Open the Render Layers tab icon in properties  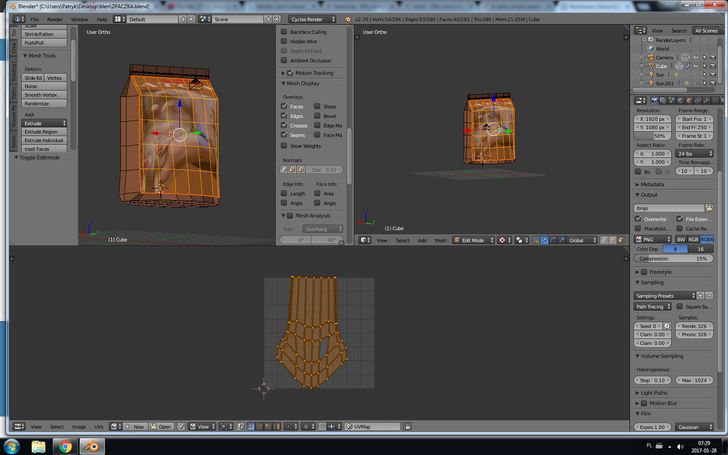pos(663,100)
